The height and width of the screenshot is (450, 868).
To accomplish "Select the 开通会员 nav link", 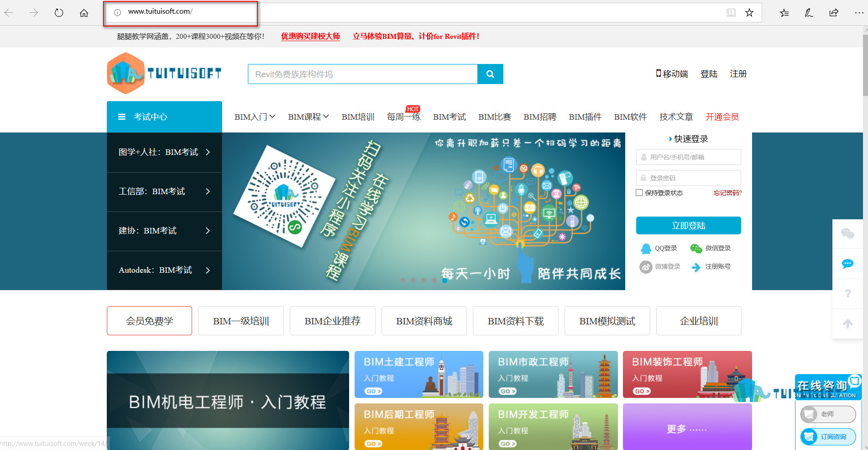I will pyautogui.click(x=722, y=117).
